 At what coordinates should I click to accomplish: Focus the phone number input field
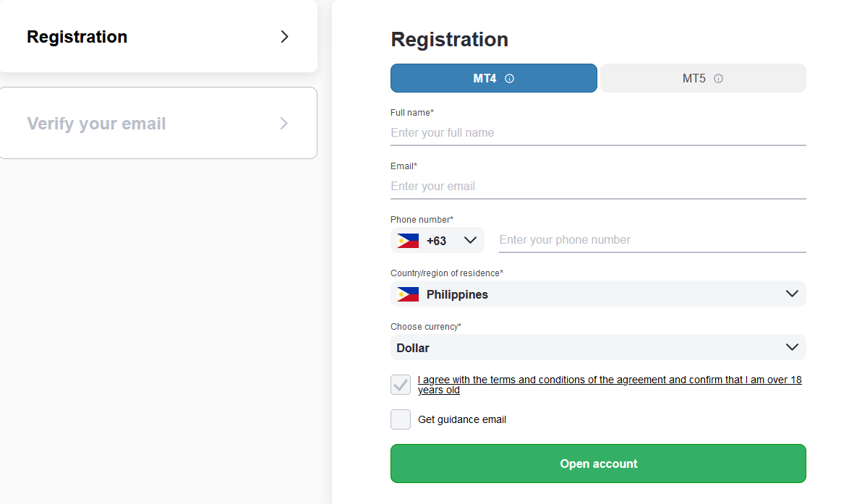[x=652, y=240]
